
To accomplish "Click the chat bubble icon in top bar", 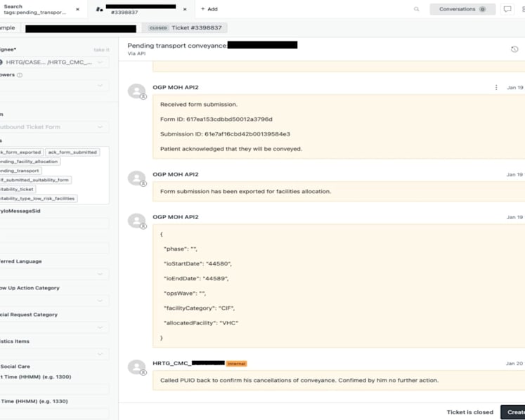I will (x=507, y=9).
